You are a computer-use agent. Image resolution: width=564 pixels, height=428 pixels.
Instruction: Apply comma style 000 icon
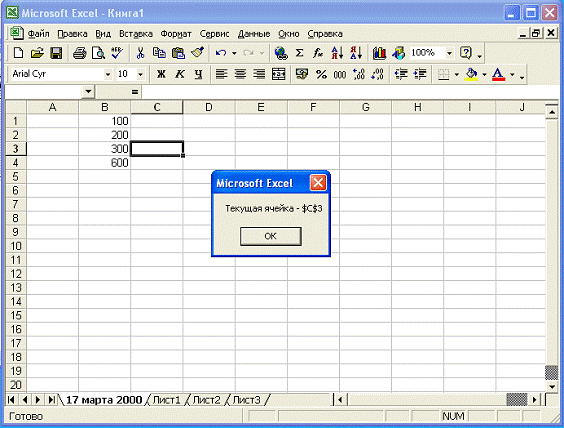pyautogui.click(x=340, y=74)
